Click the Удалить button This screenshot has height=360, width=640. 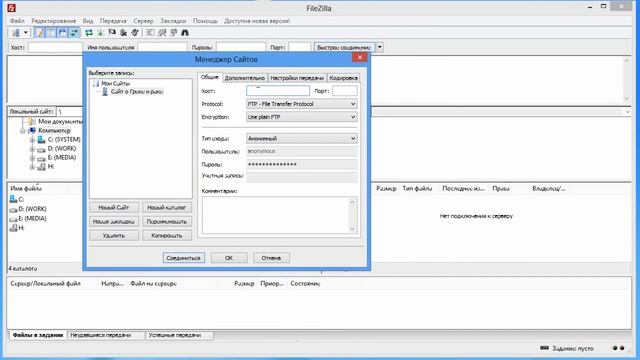tap(114, 236)
